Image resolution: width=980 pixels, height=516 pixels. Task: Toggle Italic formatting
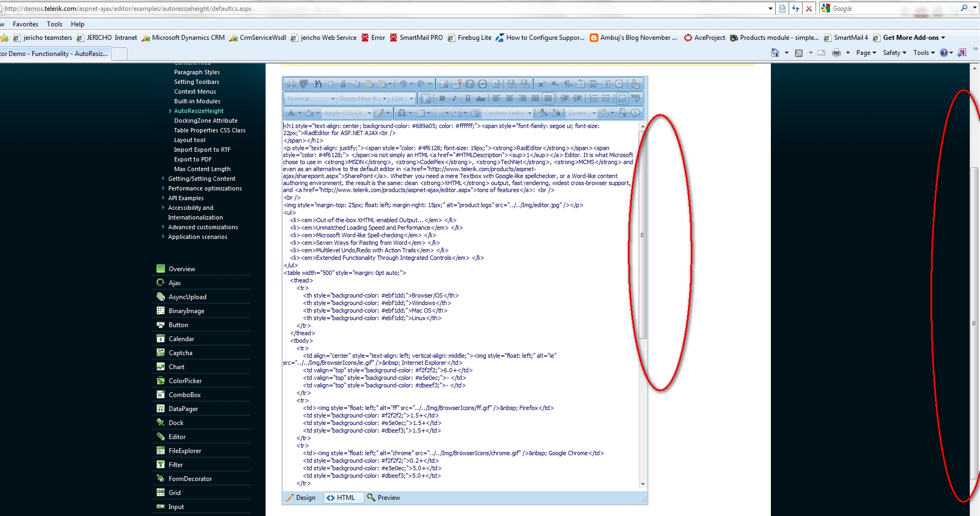click(455, 98)
